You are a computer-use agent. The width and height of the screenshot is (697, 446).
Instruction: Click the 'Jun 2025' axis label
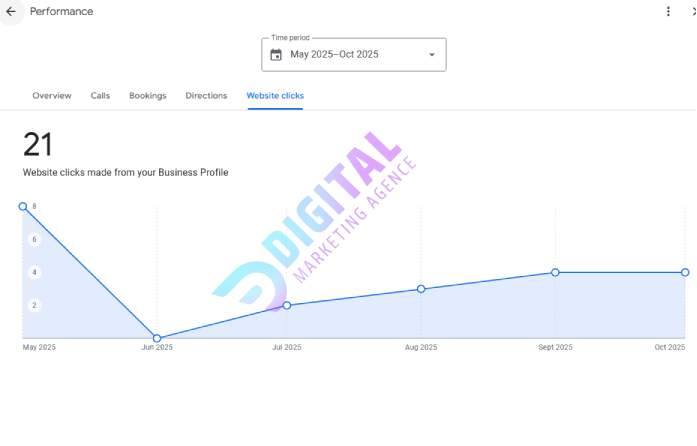pyautogui.click(x=157, y=347)
